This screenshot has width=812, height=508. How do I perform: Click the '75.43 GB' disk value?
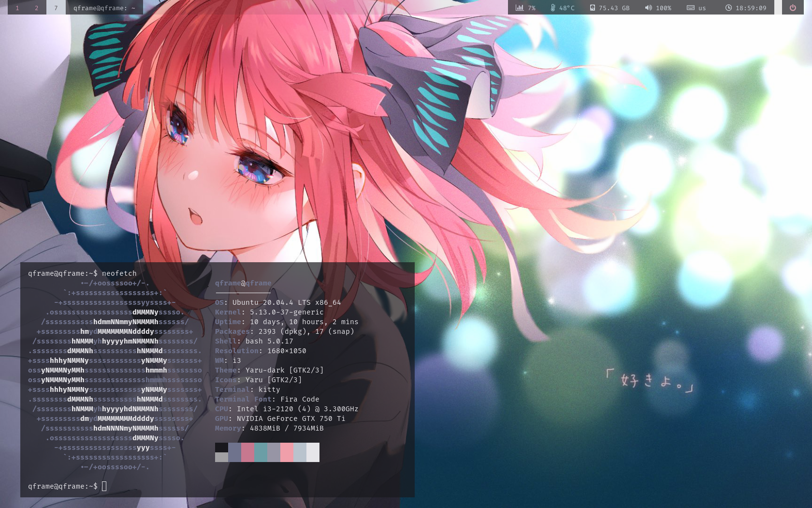(x=614, y=8)
